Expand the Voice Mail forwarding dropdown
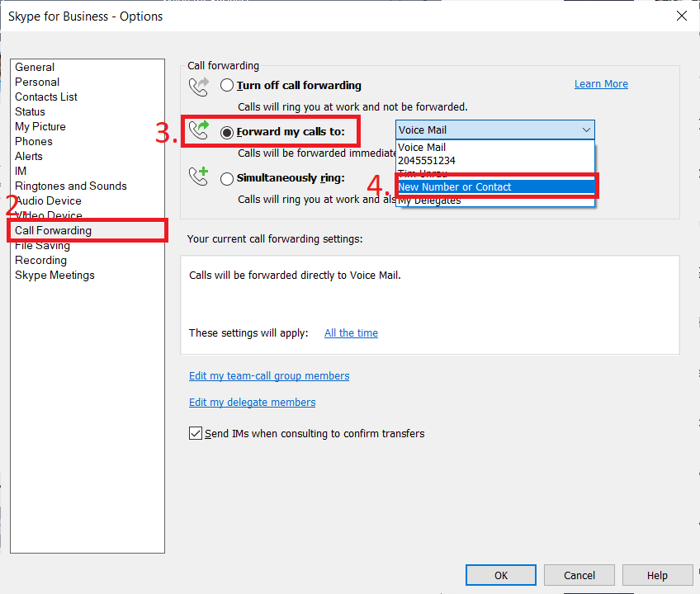The height and width of the screenshot is (594, 700). point(585,130)
